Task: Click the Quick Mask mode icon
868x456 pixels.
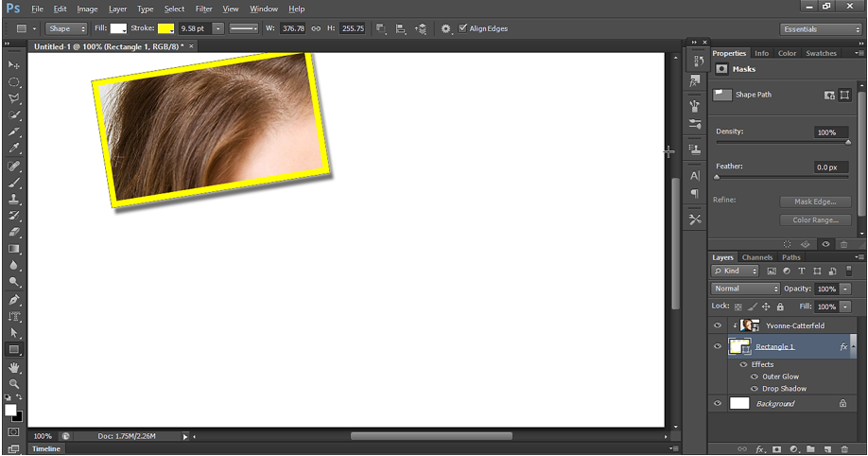Action: (x=14, y=431)
